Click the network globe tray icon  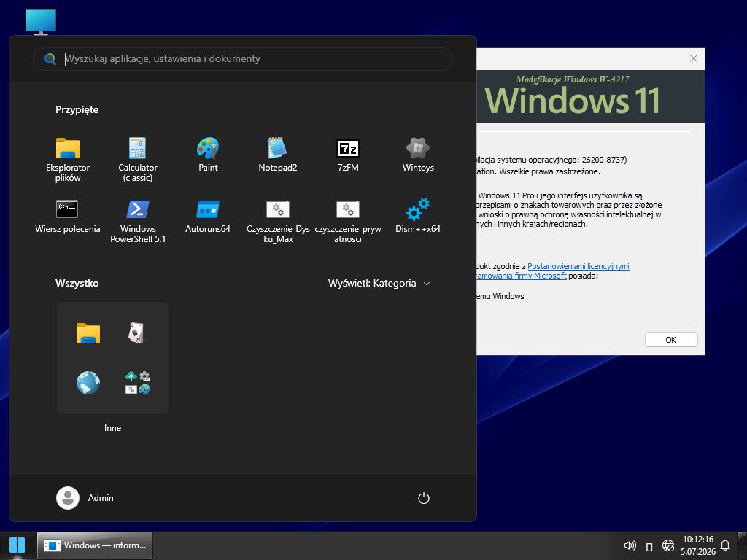coord(668,545)
